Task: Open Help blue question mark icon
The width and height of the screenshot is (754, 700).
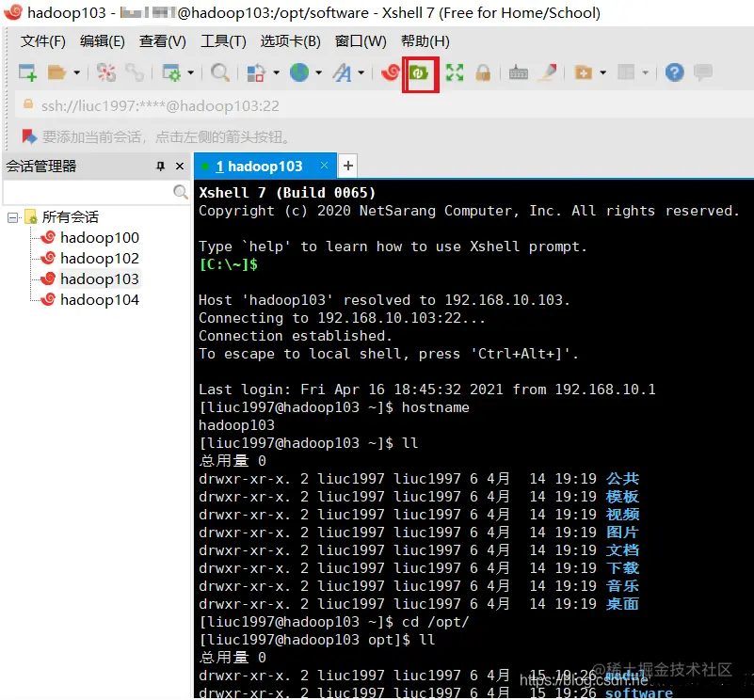Action: coord(675,72)
